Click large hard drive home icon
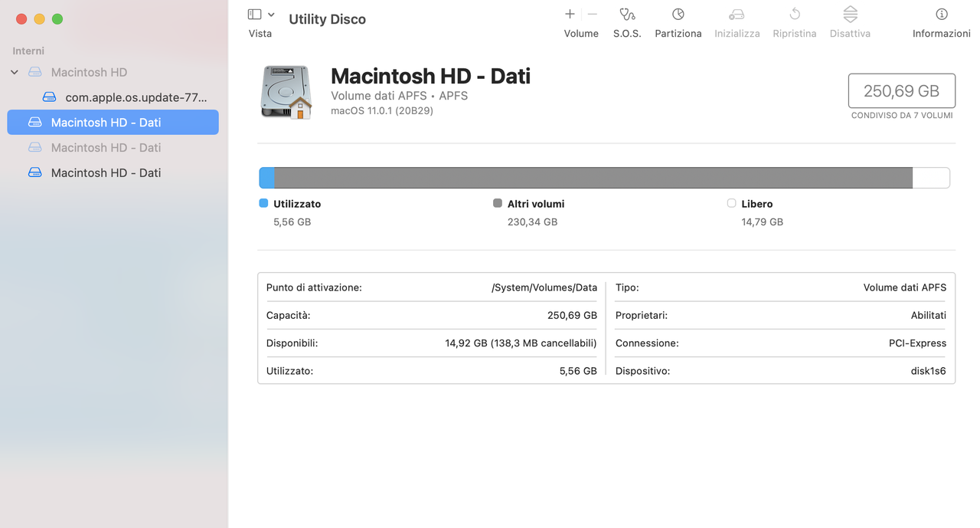Image resolution: width=980 pixels, height=528 pixels. (286, 92)
